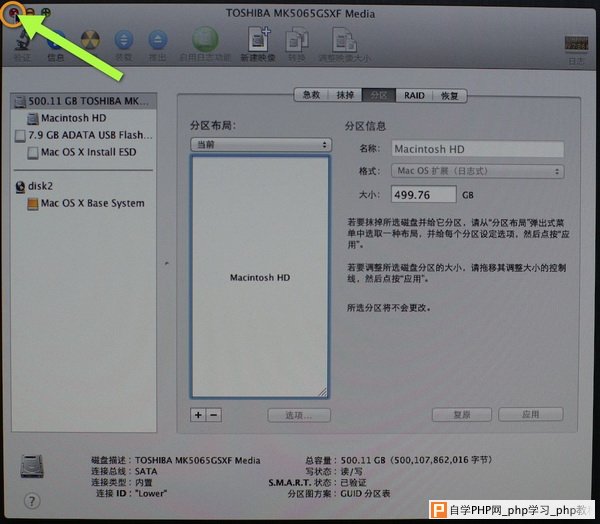Image resolution: width=600 pixels, height=524 pixels.
Task: Click the size field showing 499.76
Action: (x=424, y=195)
